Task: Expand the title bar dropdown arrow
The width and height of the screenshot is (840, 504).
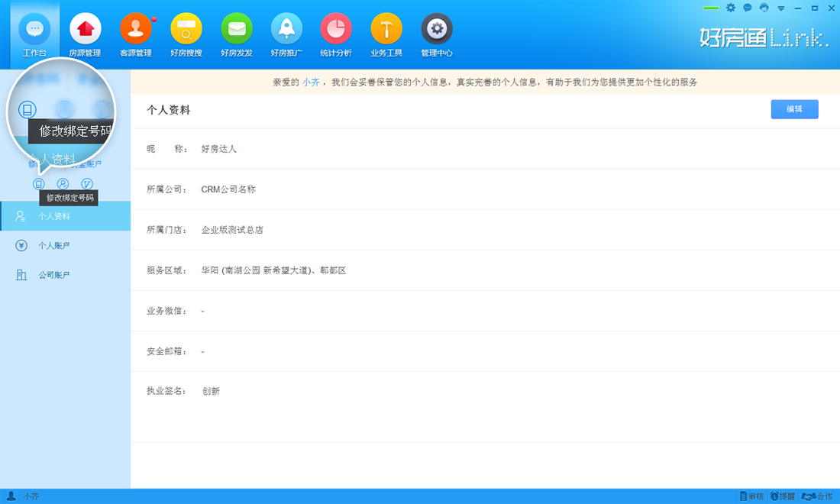Action: click(x=781, y=8)
